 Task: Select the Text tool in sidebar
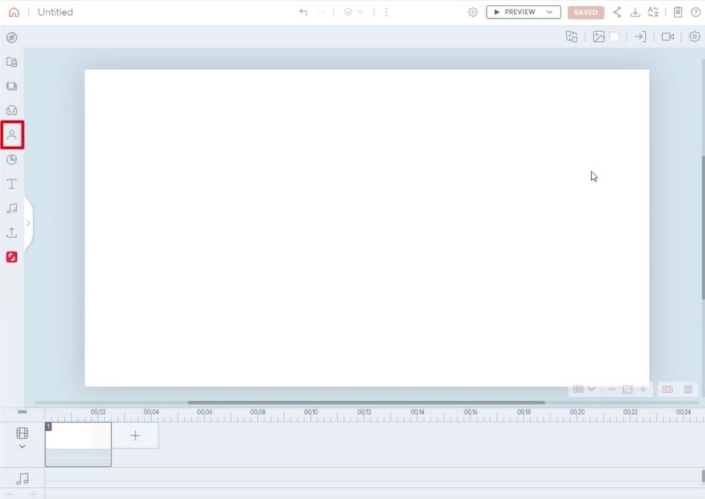12,184
